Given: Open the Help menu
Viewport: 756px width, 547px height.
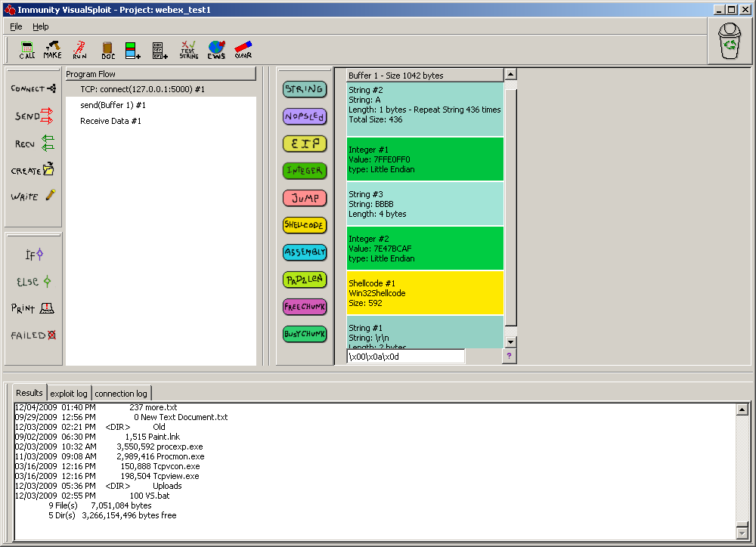Looking at the screenshot, I should 41,26.
